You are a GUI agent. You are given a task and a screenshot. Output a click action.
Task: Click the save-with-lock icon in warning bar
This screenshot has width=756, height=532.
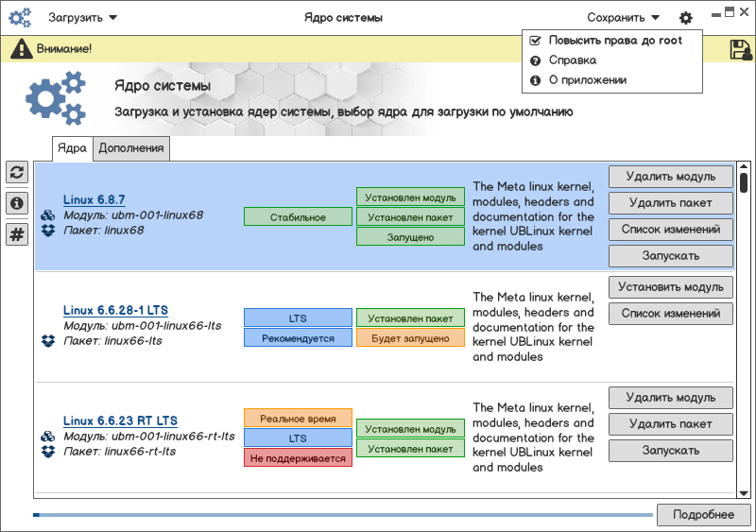pos(741,50)
